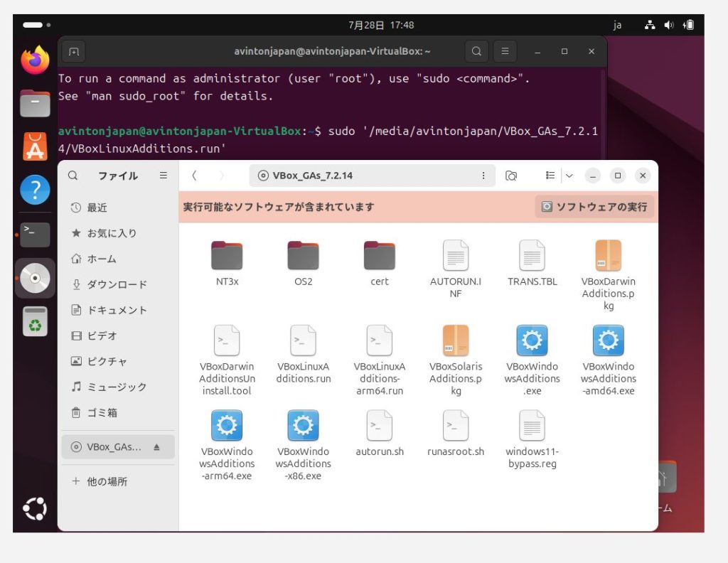
Task: Select the AUTORUN.INF file
Action: 456,269
